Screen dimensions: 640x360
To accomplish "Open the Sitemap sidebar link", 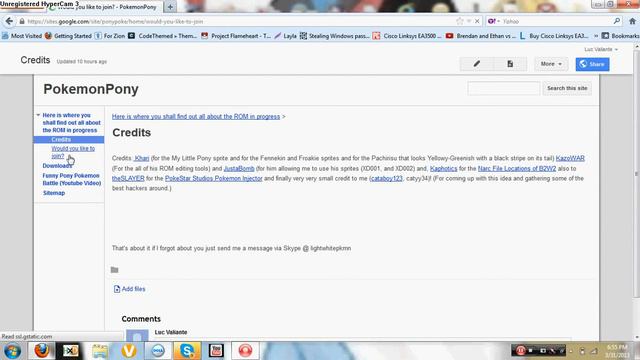I will (x=54, y=193).
